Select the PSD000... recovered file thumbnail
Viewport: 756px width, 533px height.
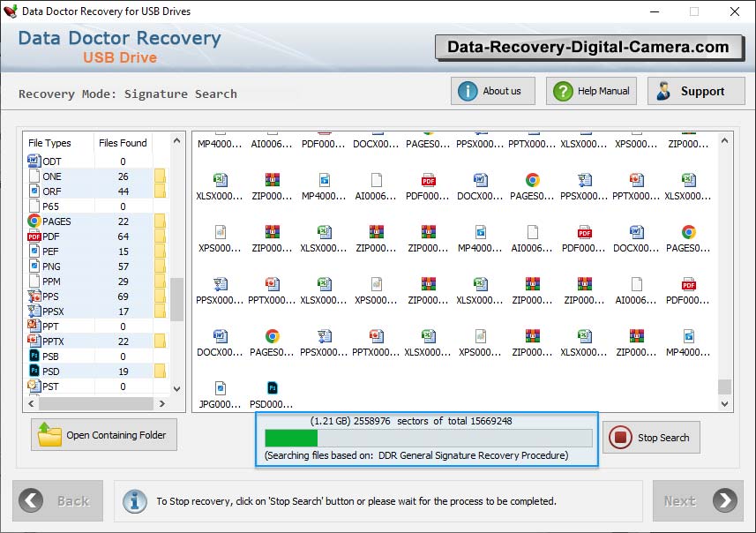pos(272,394)
